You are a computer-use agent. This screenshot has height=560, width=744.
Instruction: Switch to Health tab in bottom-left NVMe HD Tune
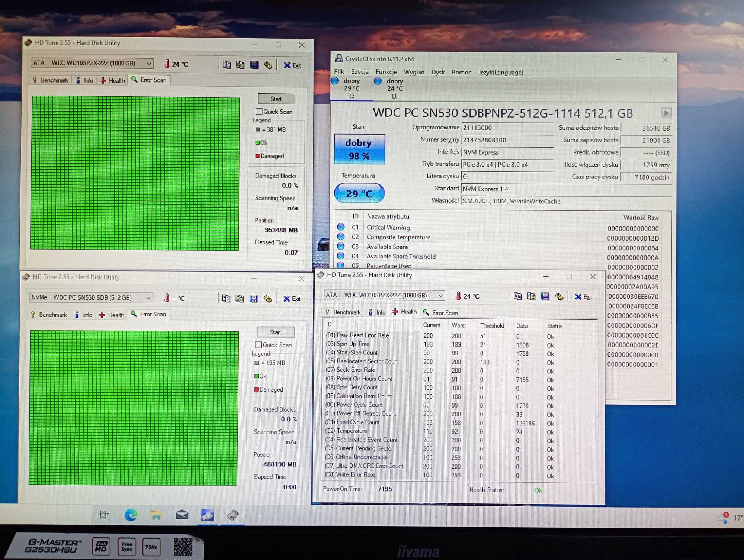click(x=112, y=315)
